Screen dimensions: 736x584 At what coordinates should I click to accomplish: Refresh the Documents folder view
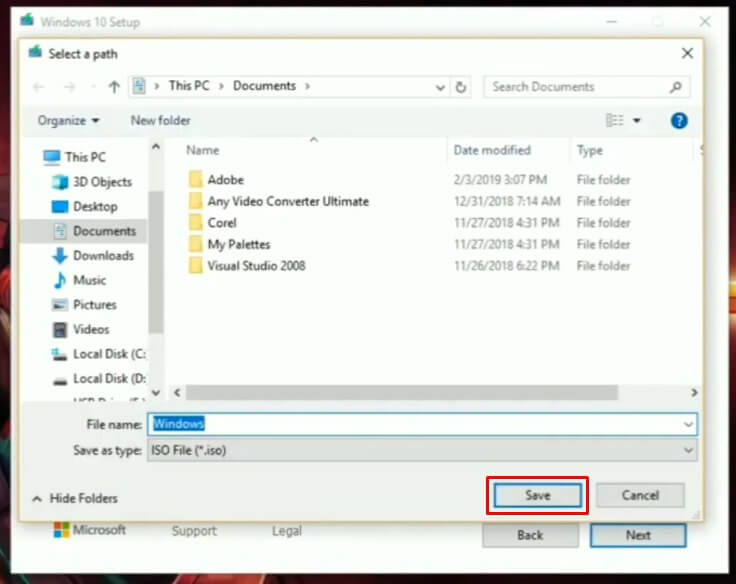[461, 87]
